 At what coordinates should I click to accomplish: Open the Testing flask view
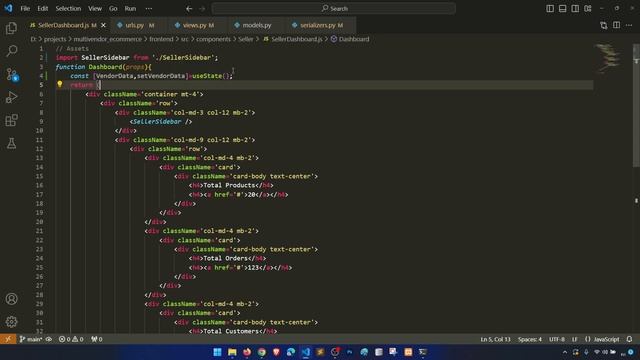click(11, 143)
